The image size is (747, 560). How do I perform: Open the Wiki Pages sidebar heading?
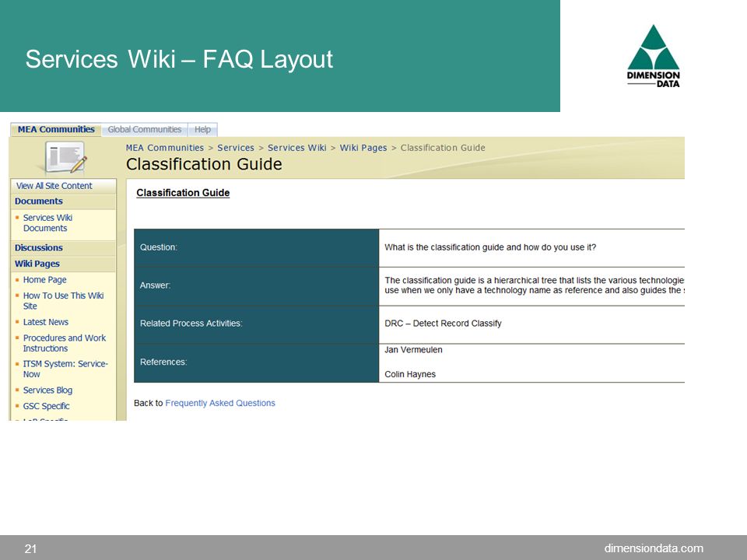coord(37,264)
